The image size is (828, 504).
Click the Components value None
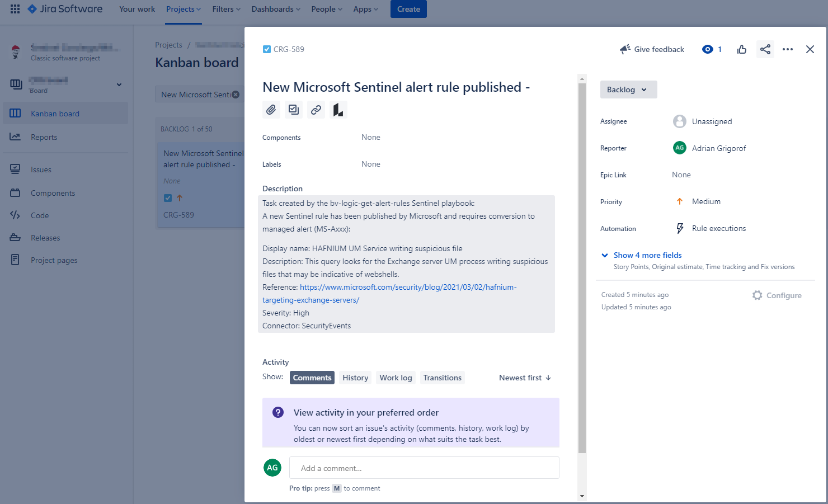click(x=371, y=137)
